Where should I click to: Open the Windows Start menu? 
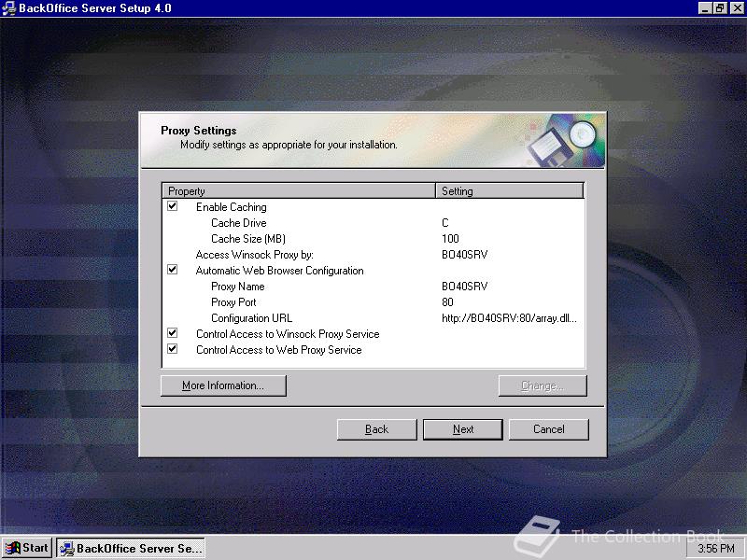click(x=27, y=548)
